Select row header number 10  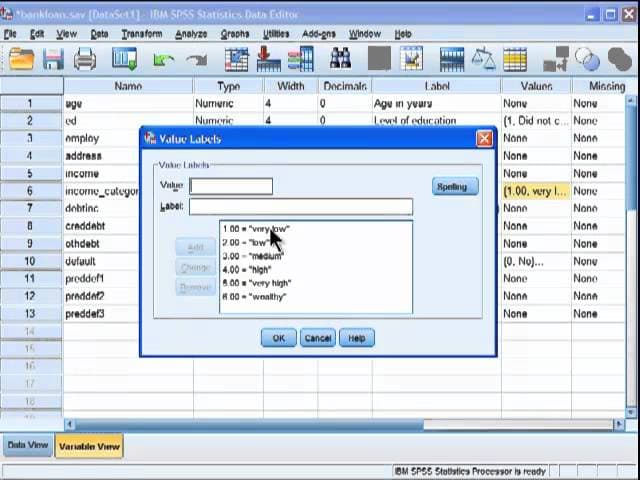point(31,261)
